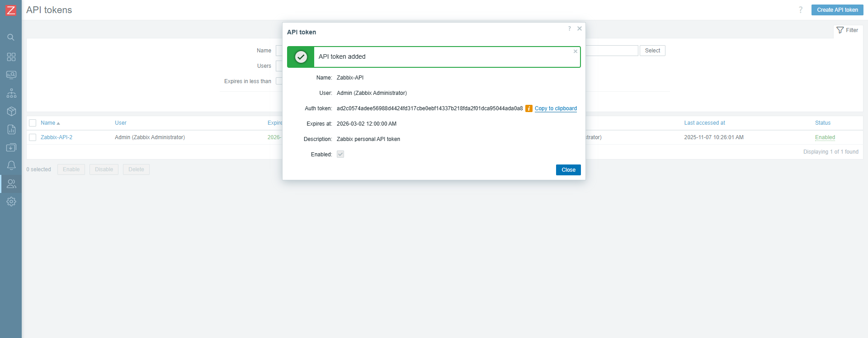The height and width of the screenshot is (338, 868).
Task: Click the select-all checkbox in the table header
Action: [x=32, y=123]
